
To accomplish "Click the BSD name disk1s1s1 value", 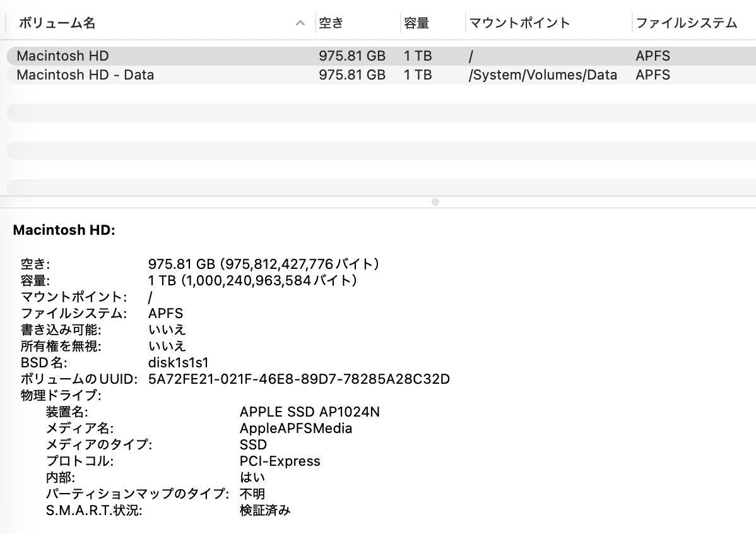I will click(x=178, y=363).
